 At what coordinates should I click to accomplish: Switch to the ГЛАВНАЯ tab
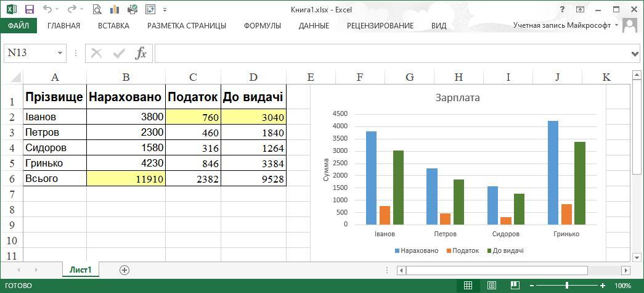pyautogui.click(x=63, y=25)
